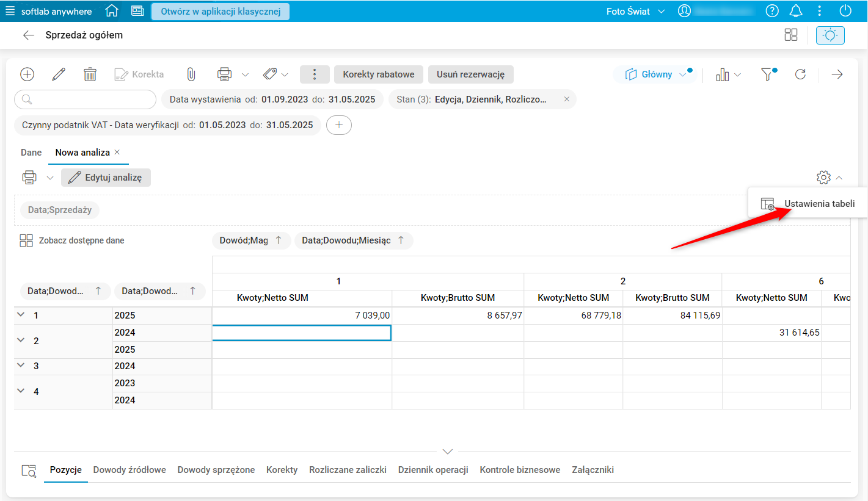Image resolution: width=868 pixels, height=501 pixels.
Task: Open the user account icon
Action: (684, 11)
